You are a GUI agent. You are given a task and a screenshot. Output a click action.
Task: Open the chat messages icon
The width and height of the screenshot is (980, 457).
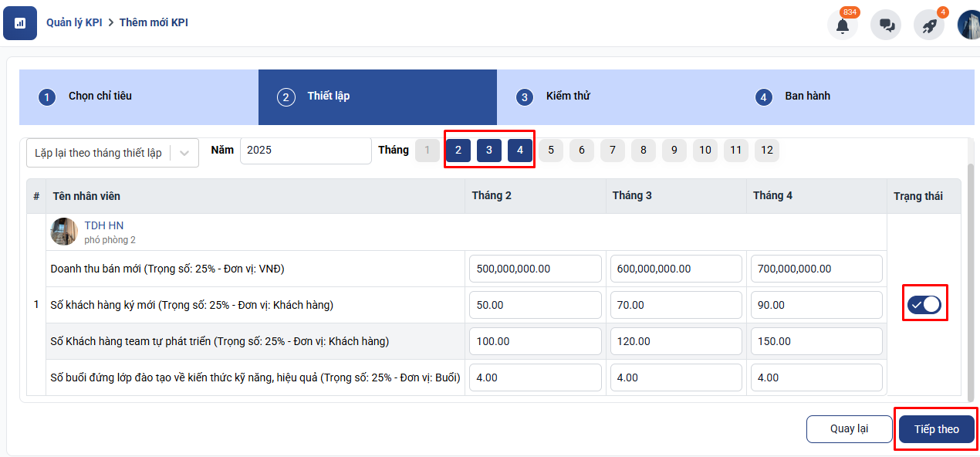886,25
